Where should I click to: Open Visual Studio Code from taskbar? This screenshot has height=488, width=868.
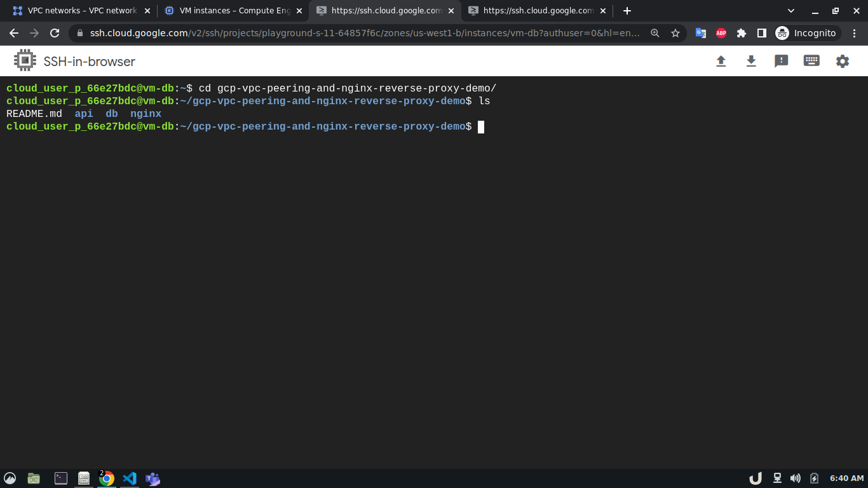pyautogui.click(x=130, y=478)
